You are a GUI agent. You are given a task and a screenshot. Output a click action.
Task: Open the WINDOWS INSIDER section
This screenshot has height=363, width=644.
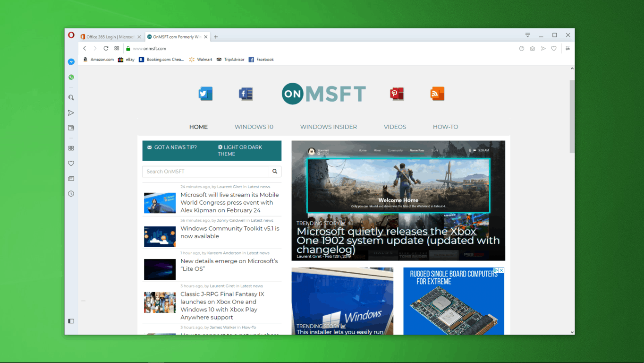329,127
